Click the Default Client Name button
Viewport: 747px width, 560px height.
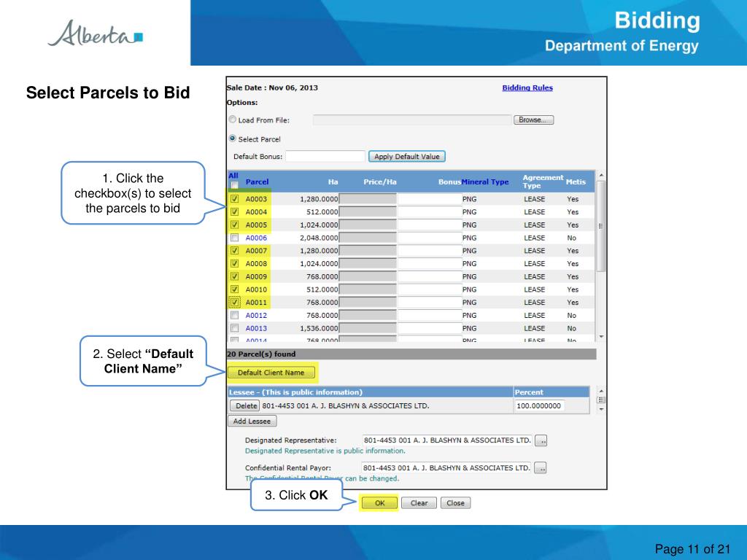271,373
